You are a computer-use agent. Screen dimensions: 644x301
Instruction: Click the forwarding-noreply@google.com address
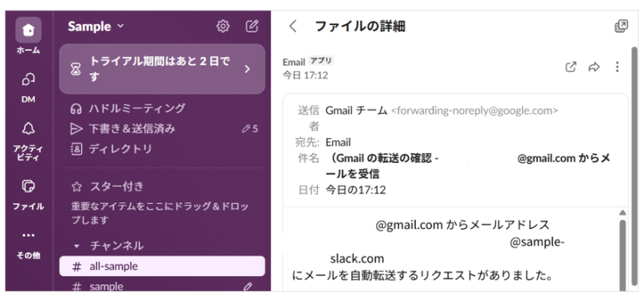[474, 110]
